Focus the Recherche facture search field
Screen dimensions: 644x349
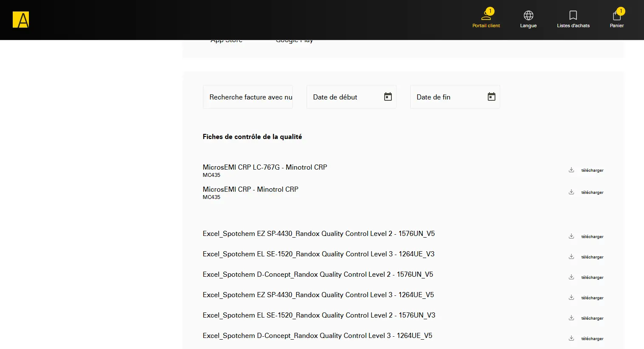coord(248,97)
